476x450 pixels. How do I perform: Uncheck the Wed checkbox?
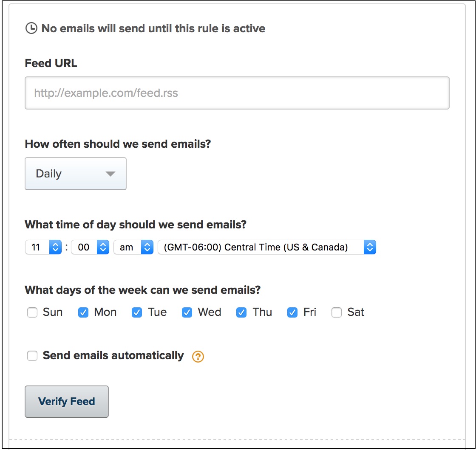point(187,313)
